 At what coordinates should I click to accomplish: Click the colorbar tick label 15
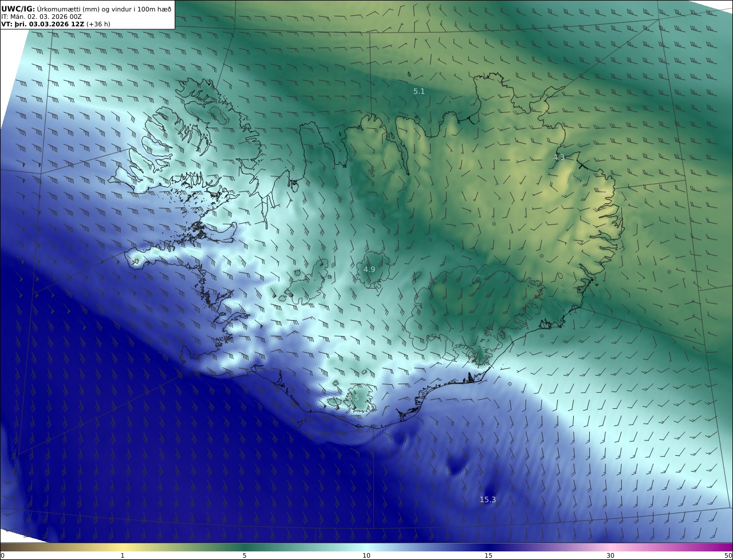(x=488, y=555)
